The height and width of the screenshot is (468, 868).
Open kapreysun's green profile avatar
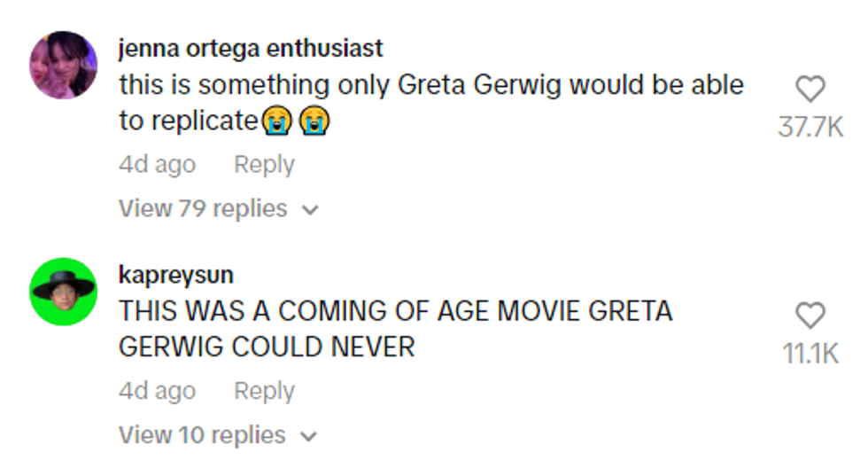tap(64, 292)
